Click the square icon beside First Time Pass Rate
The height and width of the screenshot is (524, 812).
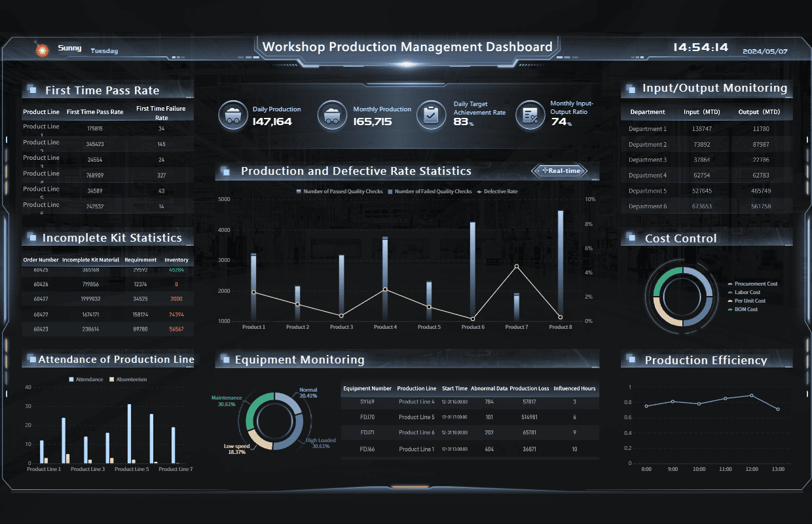(x=31, y=90)
